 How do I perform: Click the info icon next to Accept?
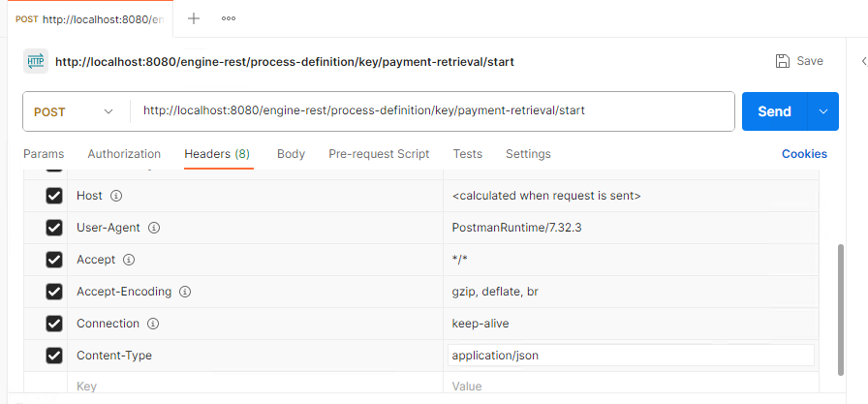(129, 260)
